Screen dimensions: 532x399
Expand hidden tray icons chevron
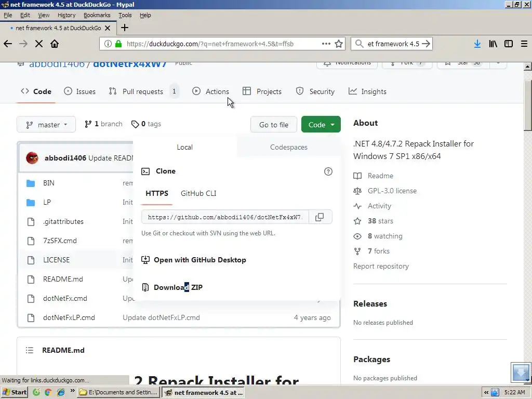click(486, 393)
